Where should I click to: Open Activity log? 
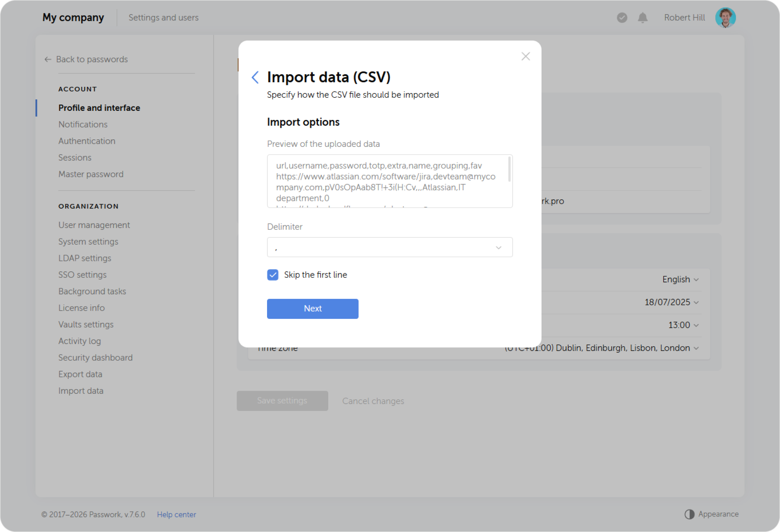[x=79, y=341]
